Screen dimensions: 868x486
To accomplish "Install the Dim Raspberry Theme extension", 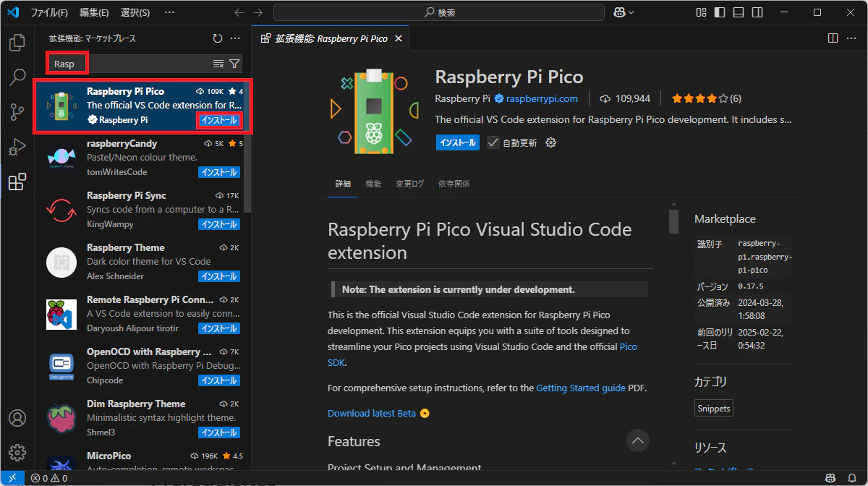I will coord(218,432).
